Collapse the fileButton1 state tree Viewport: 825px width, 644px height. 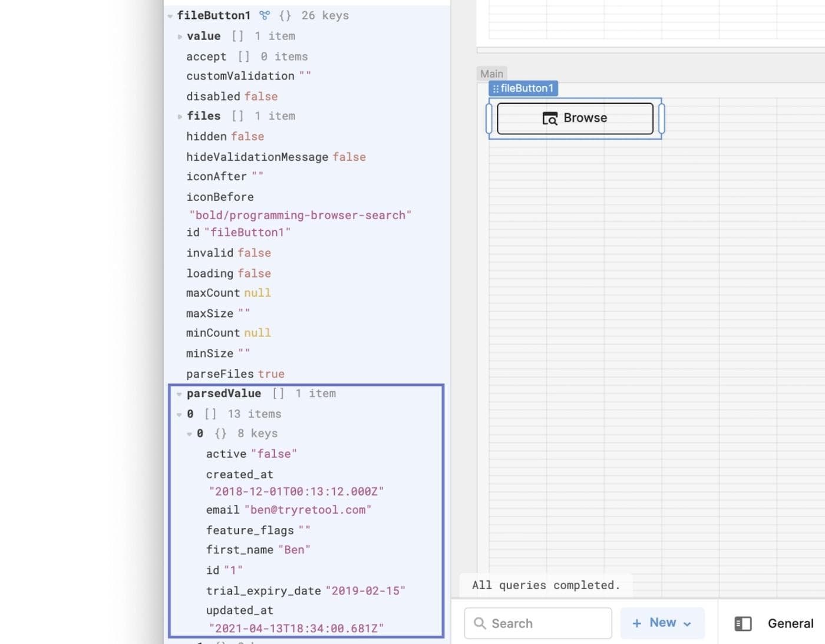click(170, 16)
